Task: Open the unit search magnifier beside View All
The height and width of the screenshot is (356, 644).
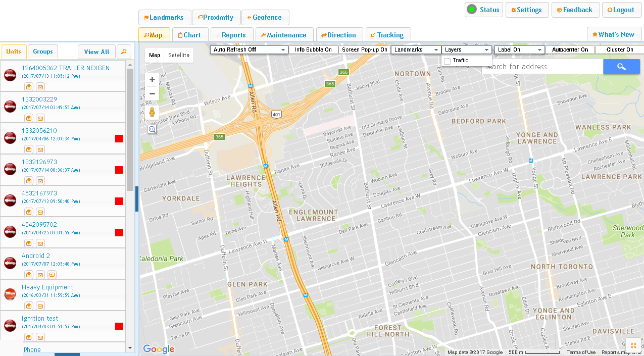Action: click(124, 52)
